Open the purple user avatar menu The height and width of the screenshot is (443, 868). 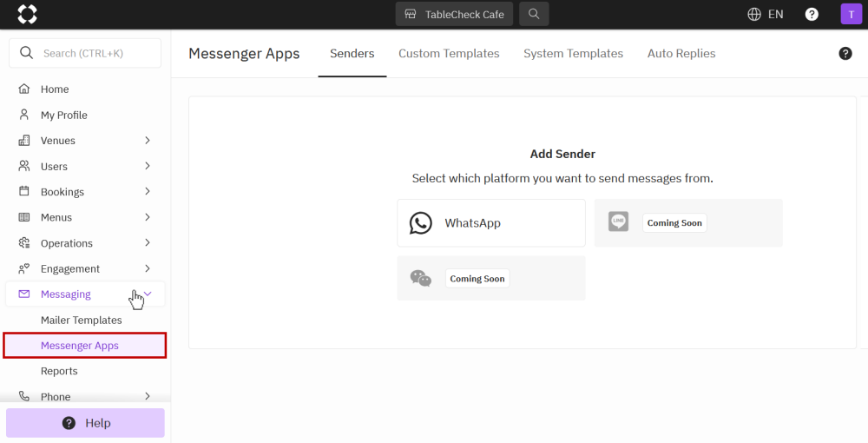[x=851, y=15]
